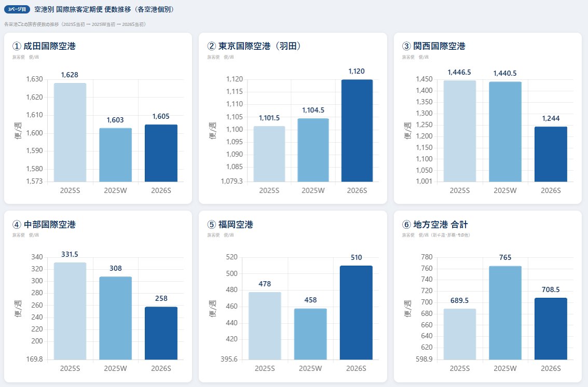Click the 便/週 y-axis title in Narita chart
Image resolution: width=588 pixels, height=387 pixels.
18,131
